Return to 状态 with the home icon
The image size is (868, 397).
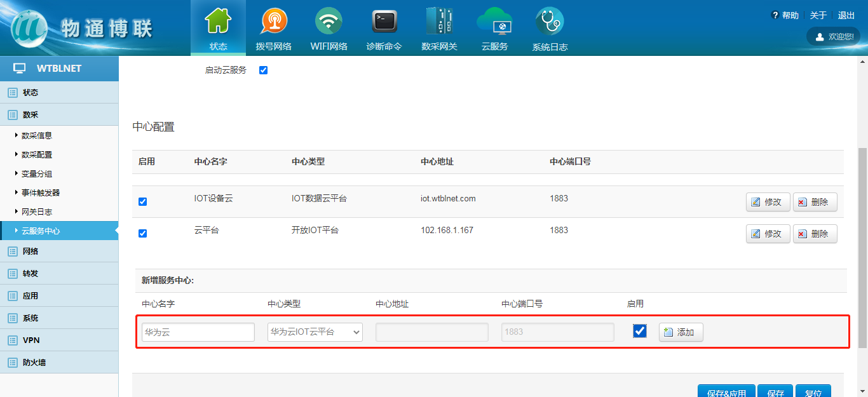click(x=218, y=21)
